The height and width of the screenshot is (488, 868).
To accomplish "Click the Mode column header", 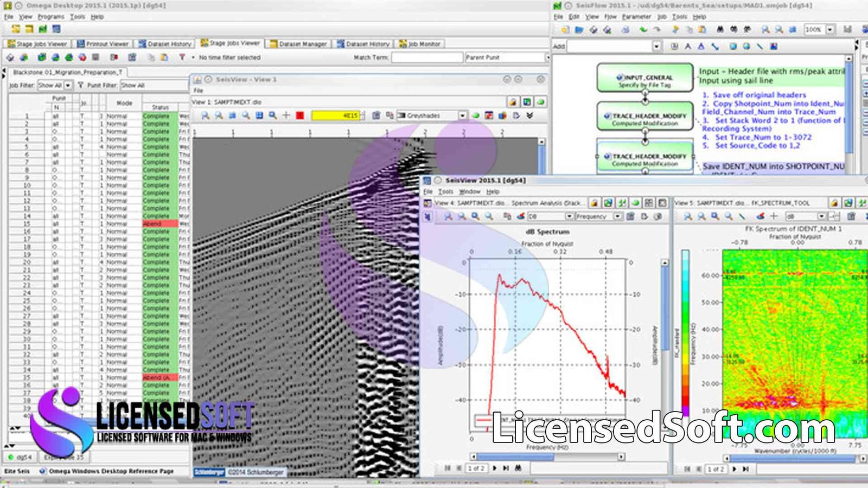I will tap(124, 102).
